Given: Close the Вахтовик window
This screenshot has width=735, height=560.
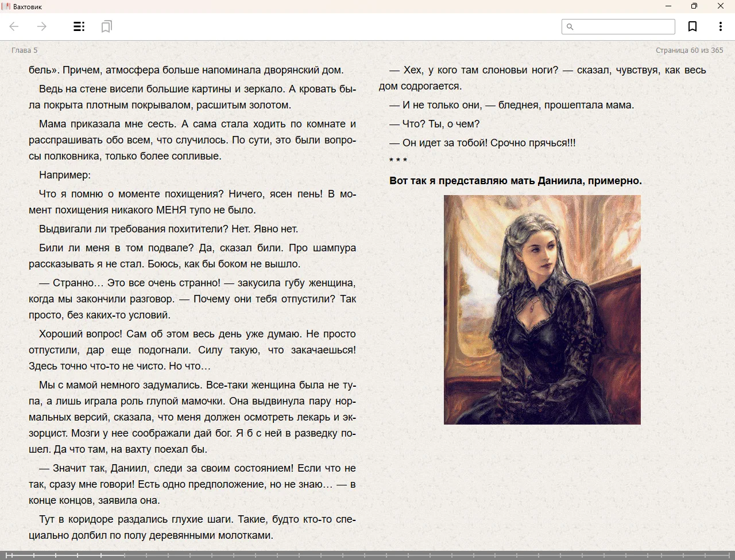Looking at the screenshot, I should click(721, 6).
